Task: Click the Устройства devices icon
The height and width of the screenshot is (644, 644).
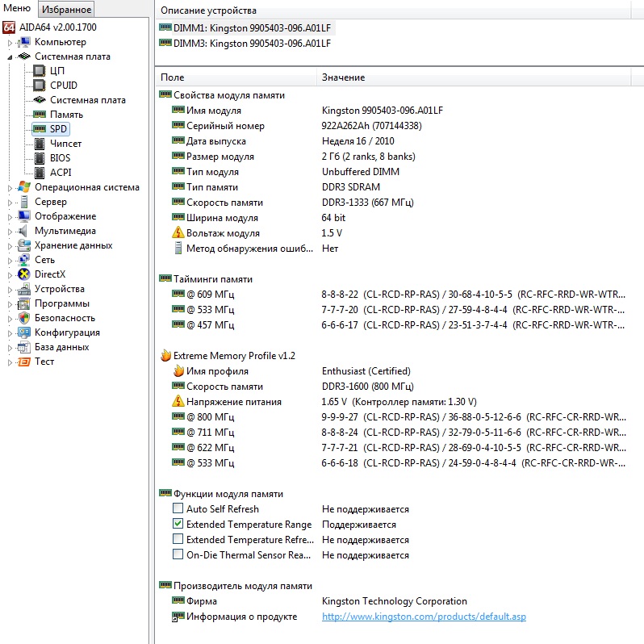Action: [24, 289]
